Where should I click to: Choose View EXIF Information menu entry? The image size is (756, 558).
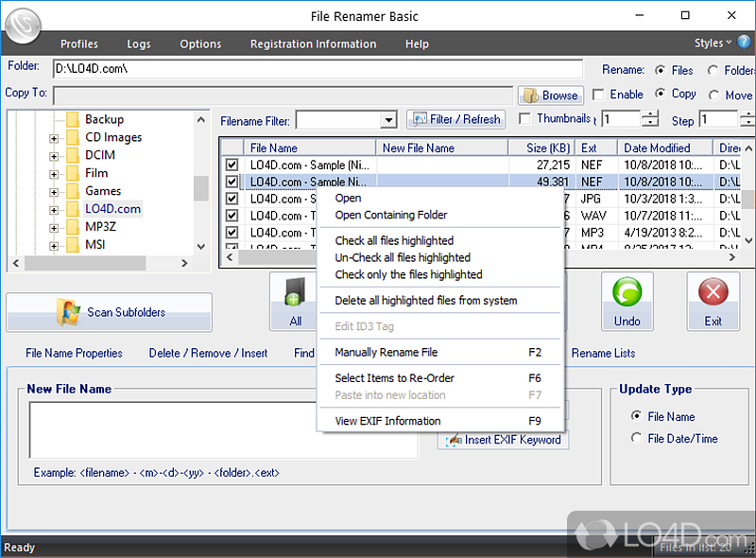click(x=440, y=421)
